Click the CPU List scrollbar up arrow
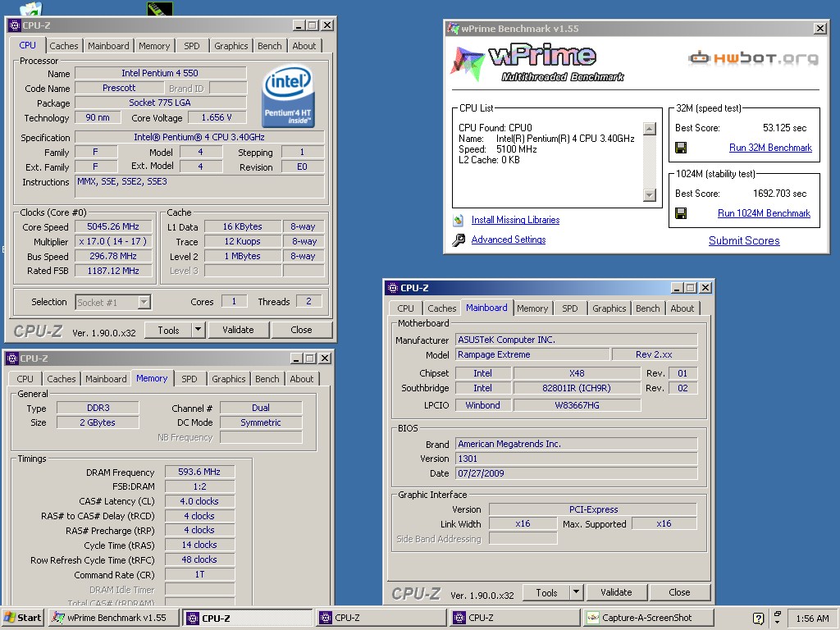 [x=650, y=129]
